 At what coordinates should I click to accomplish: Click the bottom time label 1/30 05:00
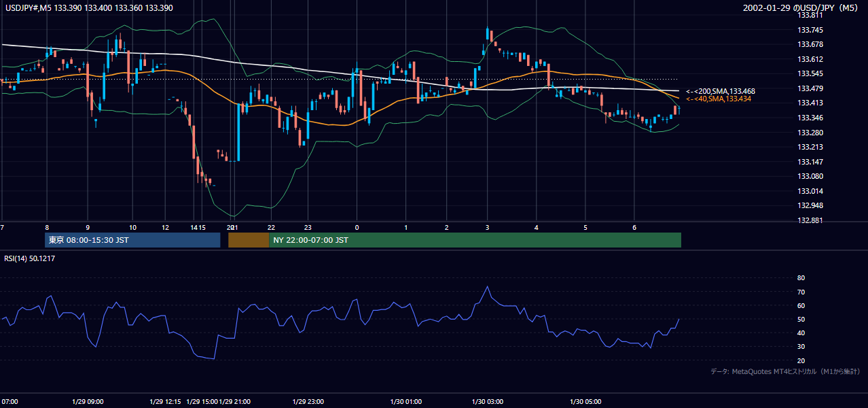pos(585,401)
